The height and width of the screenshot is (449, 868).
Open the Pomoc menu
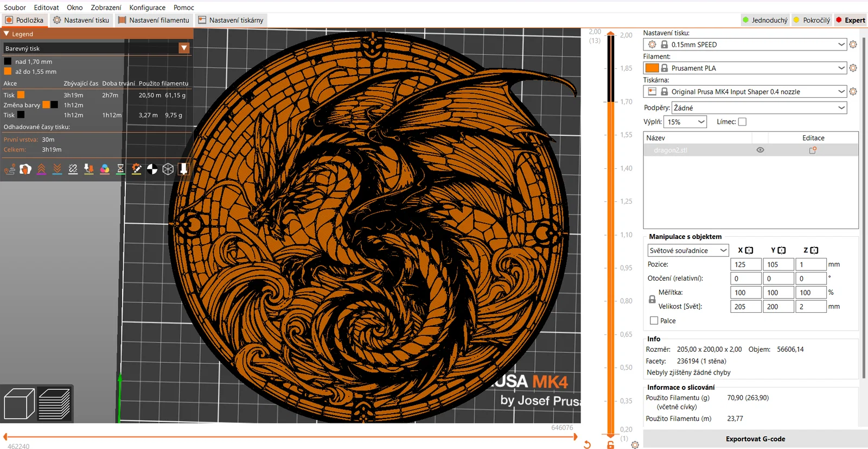click(184, 8)
